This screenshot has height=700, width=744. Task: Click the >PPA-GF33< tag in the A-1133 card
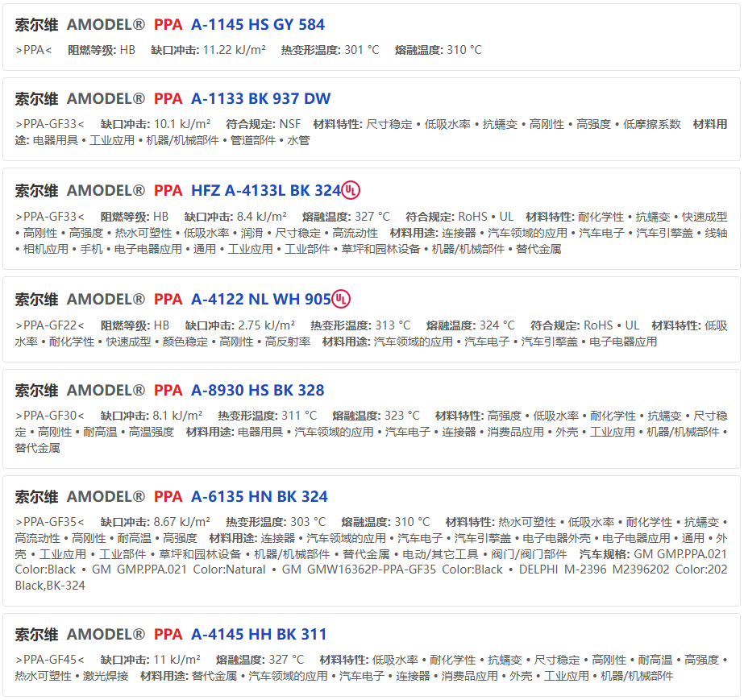pyautogui.click(x=50, y=124)
